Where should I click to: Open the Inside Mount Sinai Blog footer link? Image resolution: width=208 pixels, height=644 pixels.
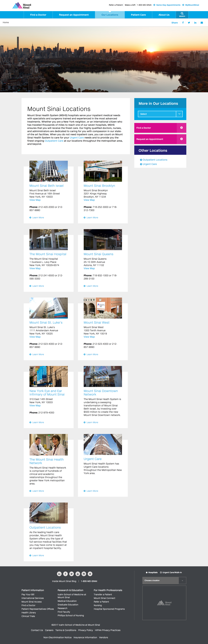coord(64,581)
